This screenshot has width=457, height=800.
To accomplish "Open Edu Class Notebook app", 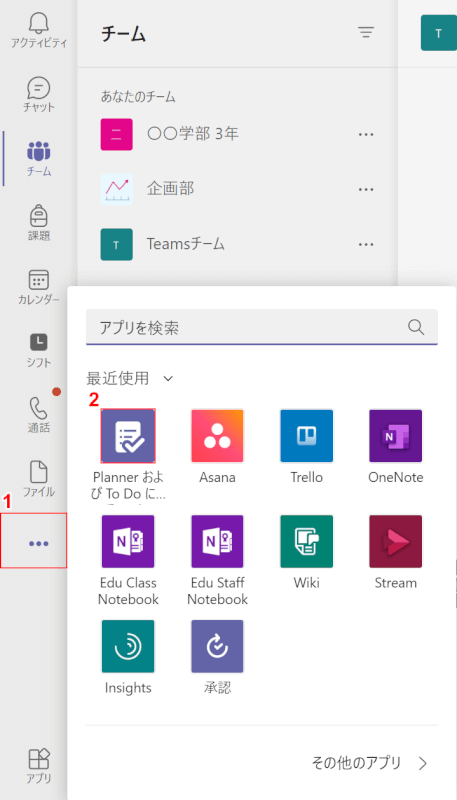I will [128, 541].
